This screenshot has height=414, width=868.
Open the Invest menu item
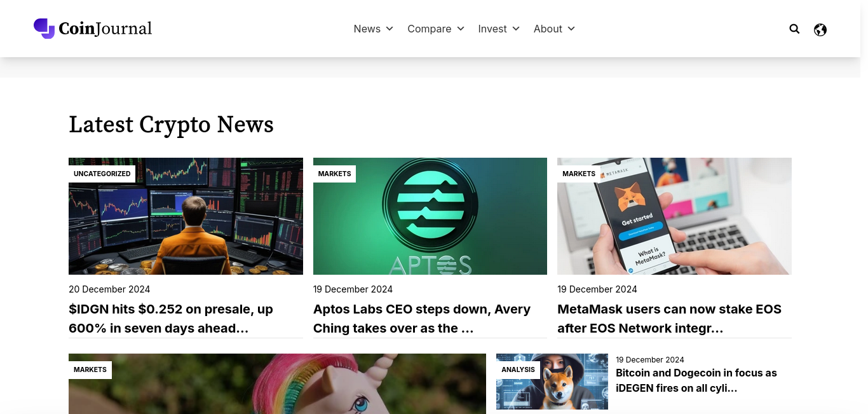click(492, 29)
